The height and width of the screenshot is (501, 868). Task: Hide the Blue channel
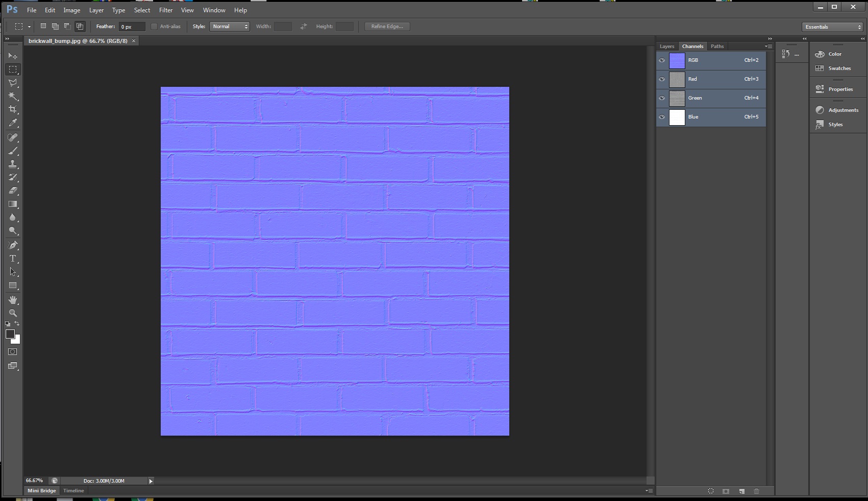point(661,117)
